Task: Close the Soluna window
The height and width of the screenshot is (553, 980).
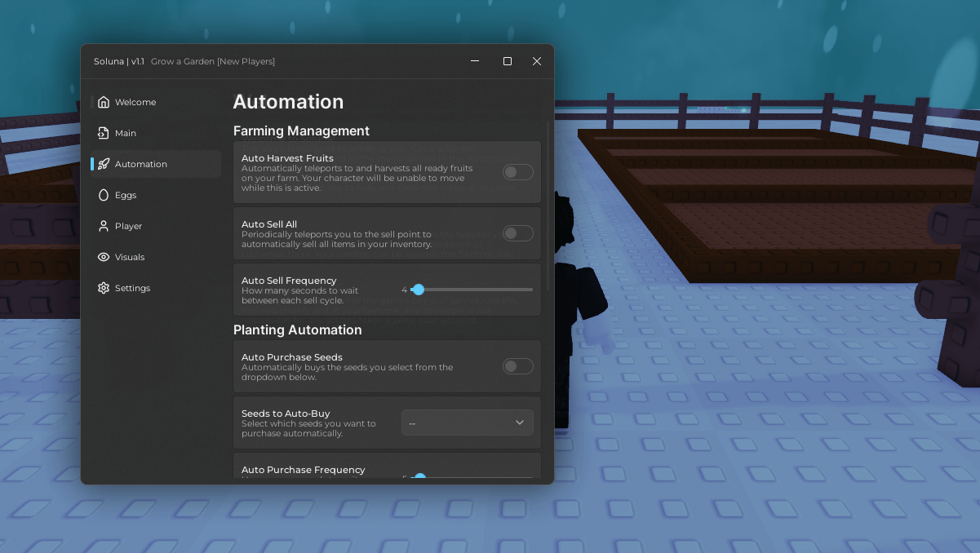Action: tap(537, 61)
